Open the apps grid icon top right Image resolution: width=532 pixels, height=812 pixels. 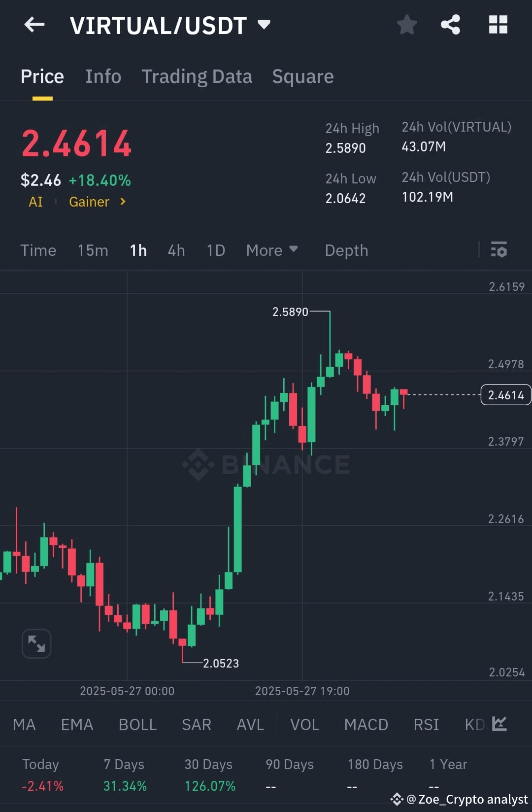498,25
